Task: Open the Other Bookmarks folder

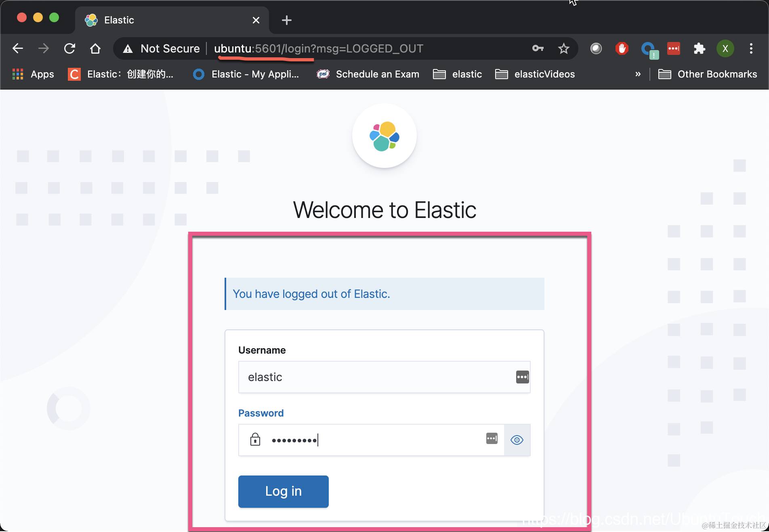Action: 708,74
